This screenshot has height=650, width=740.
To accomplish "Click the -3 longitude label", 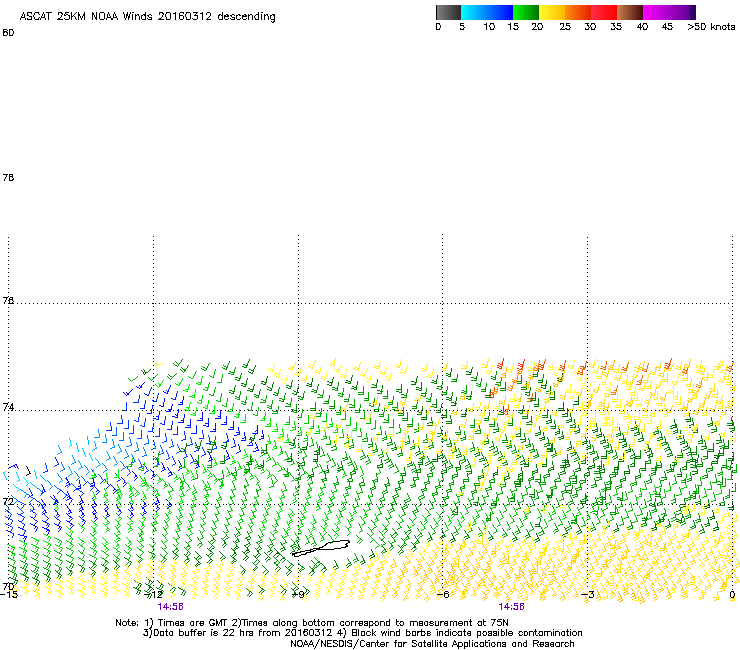I will click(x=588, y=595).
